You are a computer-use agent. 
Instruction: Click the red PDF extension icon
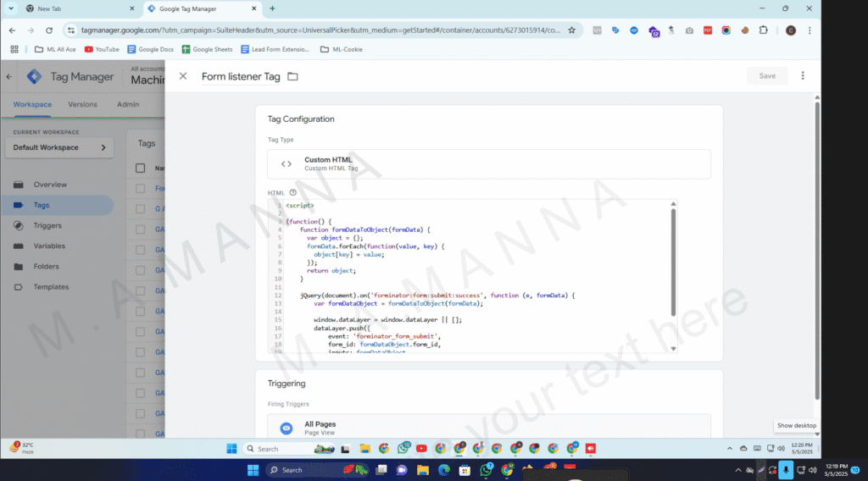point(708,30)
